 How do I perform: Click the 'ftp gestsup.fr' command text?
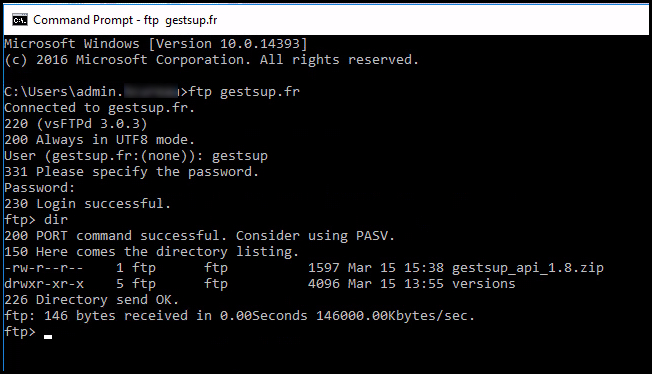(244, 92)
